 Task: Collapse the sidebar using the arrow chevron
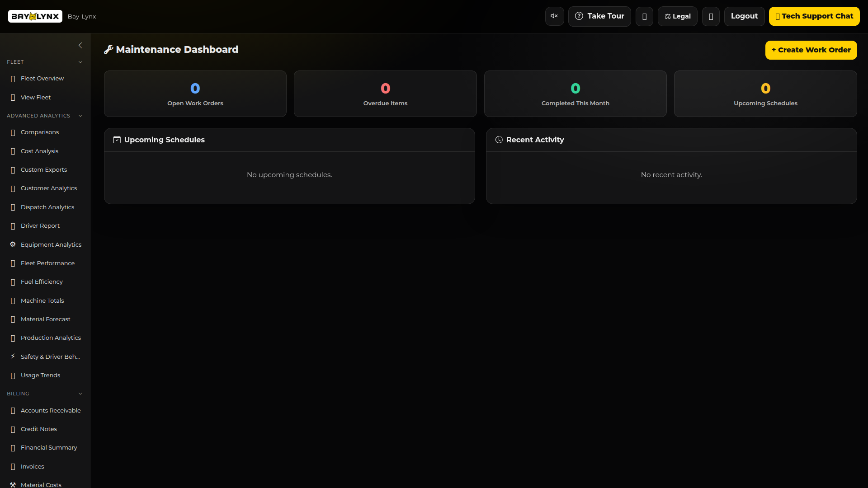click(x=80, y=45)
